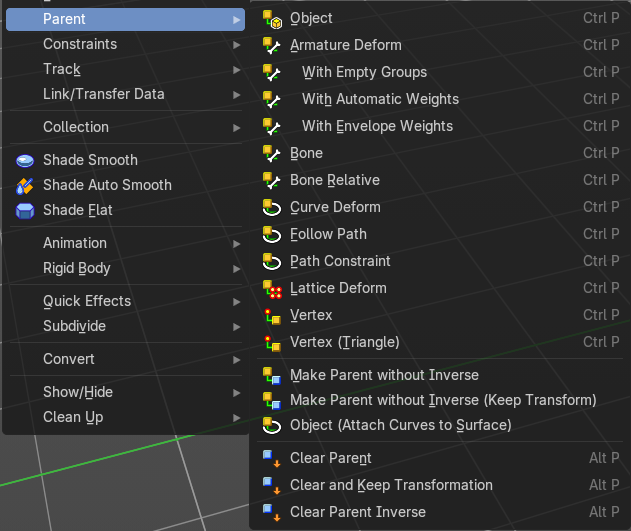Click the Shade Auto Smooth icon

25,186
